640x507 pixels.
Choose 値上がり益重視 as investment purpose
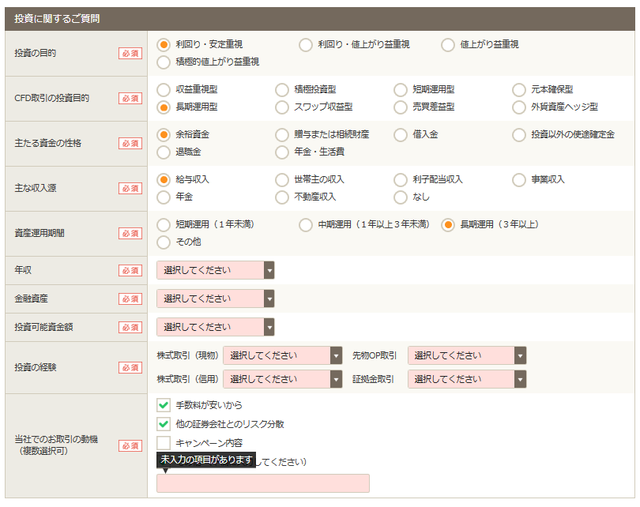pyautogui.click(x=448, y=44)
